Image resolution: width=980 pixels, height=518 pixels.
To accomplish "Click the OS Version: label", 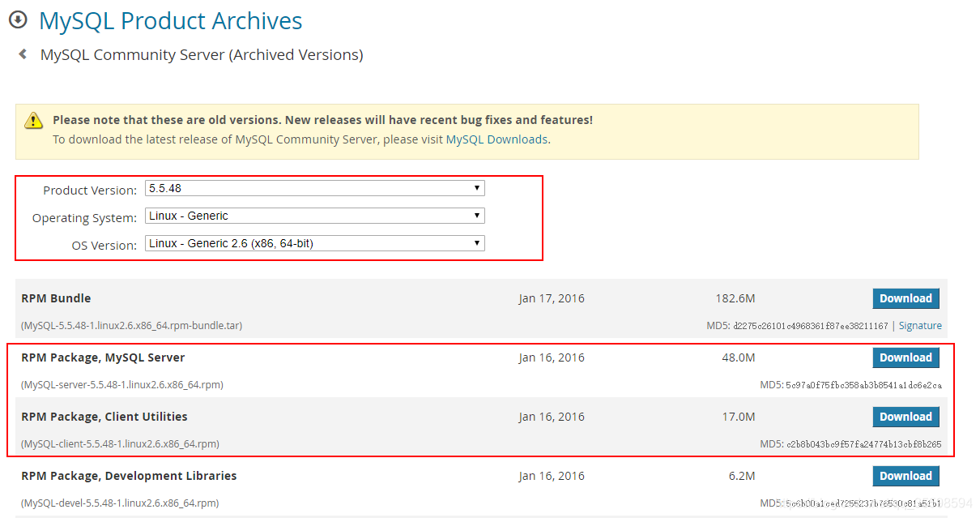I will coord(104,246).
